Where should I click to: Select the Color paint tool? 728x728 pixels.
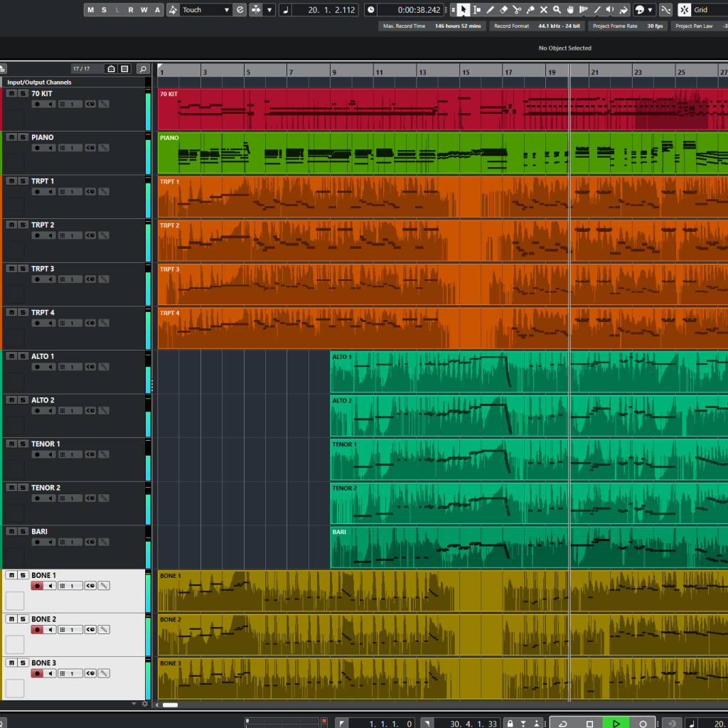click(623, 9)
